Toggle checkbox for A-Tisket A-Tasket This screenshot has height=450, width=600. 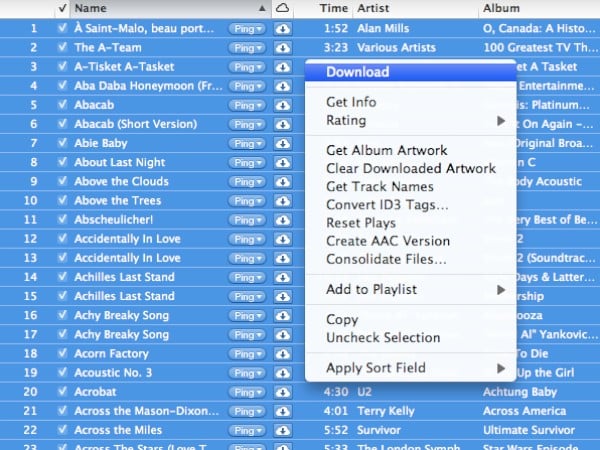coord(62,66)
